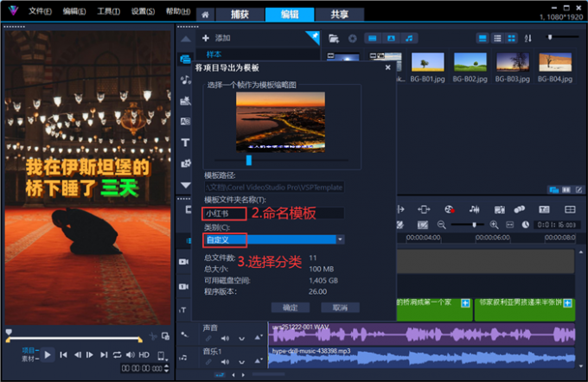588x382 pixels.
Task: Open the 文件 menu
Action: coord(39,12)
